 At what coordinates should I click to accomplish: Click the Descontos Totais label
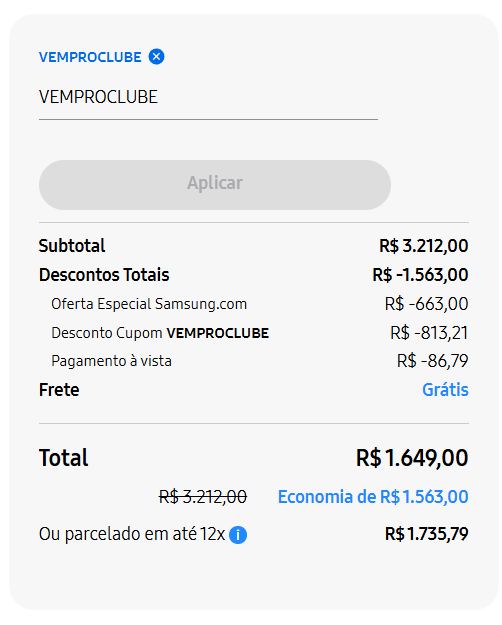[104, 275]
